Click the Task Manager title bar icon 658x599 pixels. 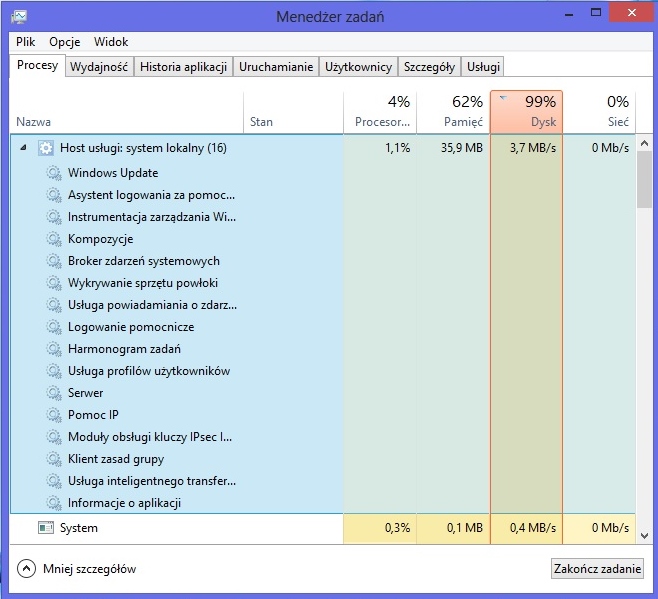19,16
